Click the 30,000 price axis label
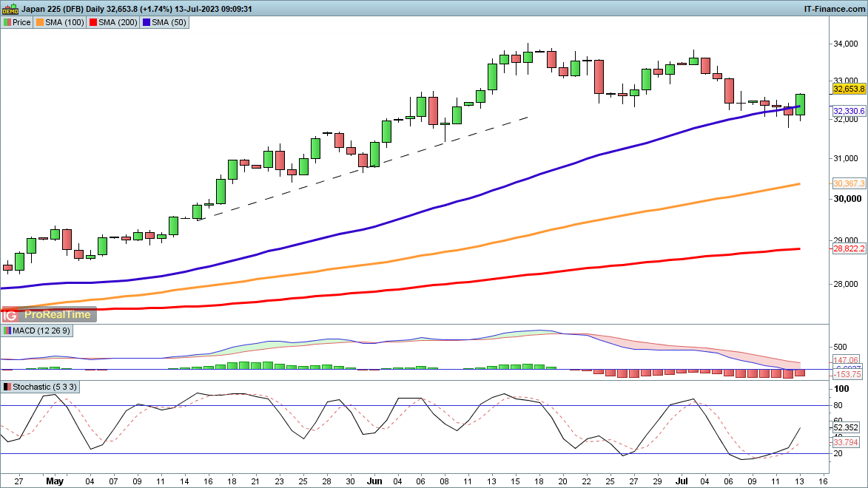Image resolution: width=868 pixels, height=488 pixels. [x=847, y=199]
